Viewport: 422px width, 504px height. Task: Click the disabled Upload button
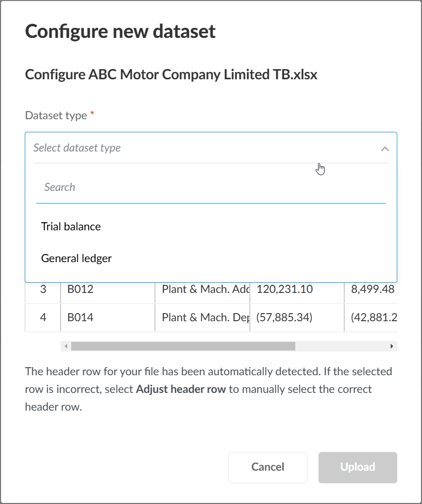coord(358,467)
